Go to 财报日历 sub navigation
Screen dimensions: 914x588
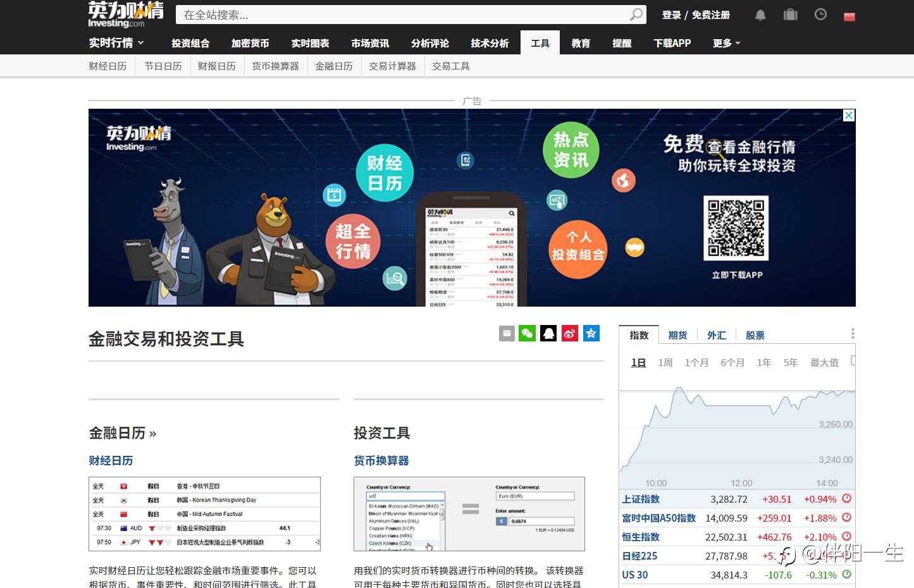(x=216, y=66)
